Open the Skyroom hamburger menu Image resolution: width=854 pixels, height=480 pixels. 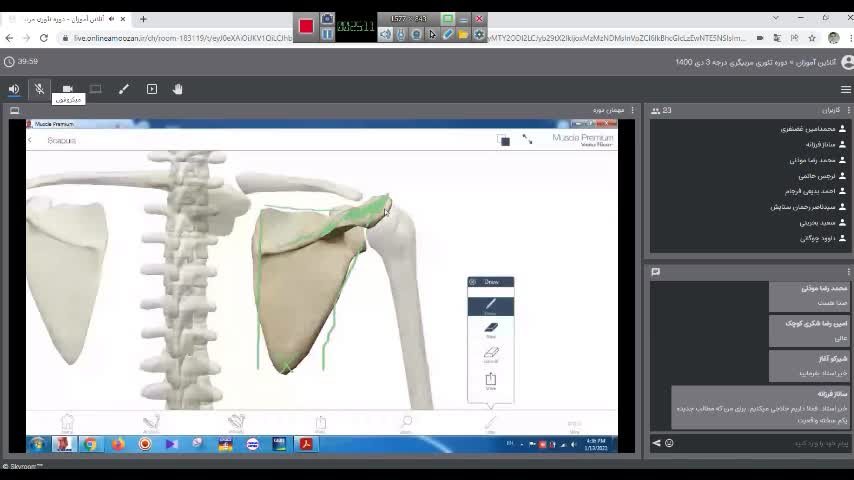pos(845,89)
